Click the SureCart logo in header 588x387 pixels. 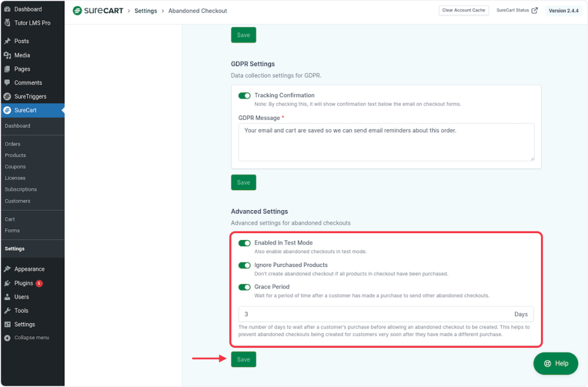pos(98,10)
